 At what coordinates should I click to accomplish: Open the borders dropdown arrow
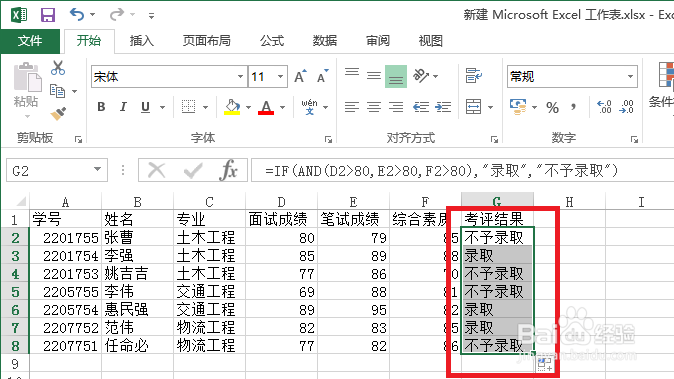point(205,107)
